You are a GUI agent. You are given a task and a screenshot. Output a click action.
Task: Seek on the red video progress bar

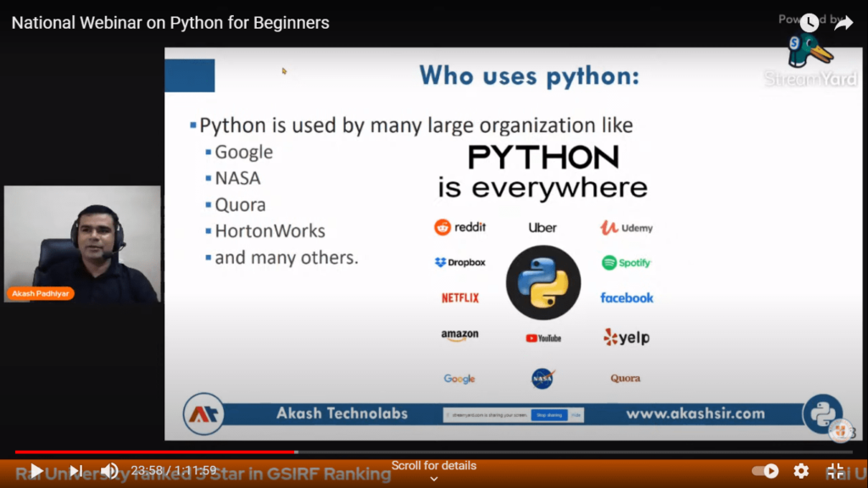click(155, 452)
